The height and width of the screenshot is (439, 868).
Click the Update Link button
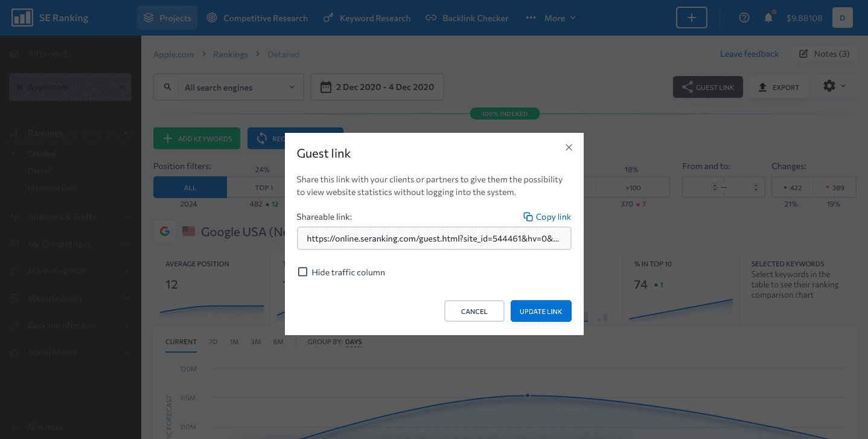[541, 312]
